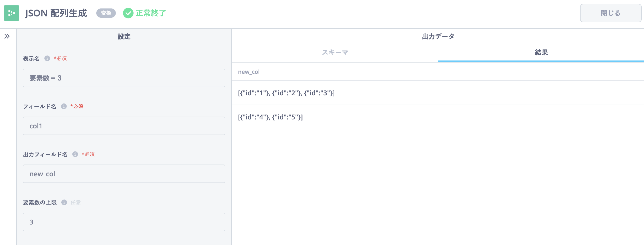Click the green JSON array node icon

pyautogui.click(x=12, y=13)
